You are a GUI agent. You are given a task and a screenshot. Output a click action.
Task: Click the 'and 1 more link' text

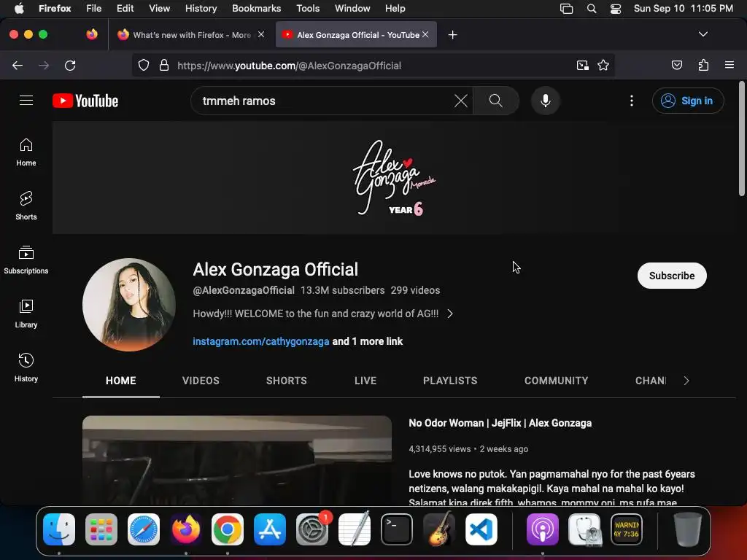(x=368, y=341)
